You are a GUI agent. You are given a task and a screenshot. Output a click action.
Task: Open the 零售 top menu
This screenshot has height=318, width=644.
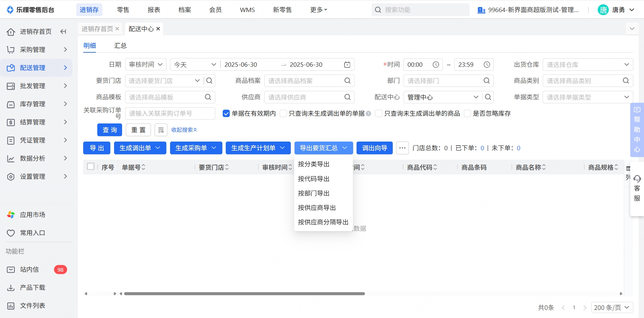(123, 10)
